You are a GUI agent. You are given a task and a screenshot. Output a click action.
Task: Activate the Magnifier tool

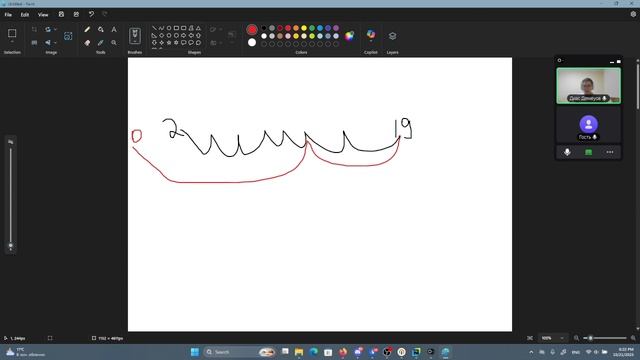(x=114, y=42)
